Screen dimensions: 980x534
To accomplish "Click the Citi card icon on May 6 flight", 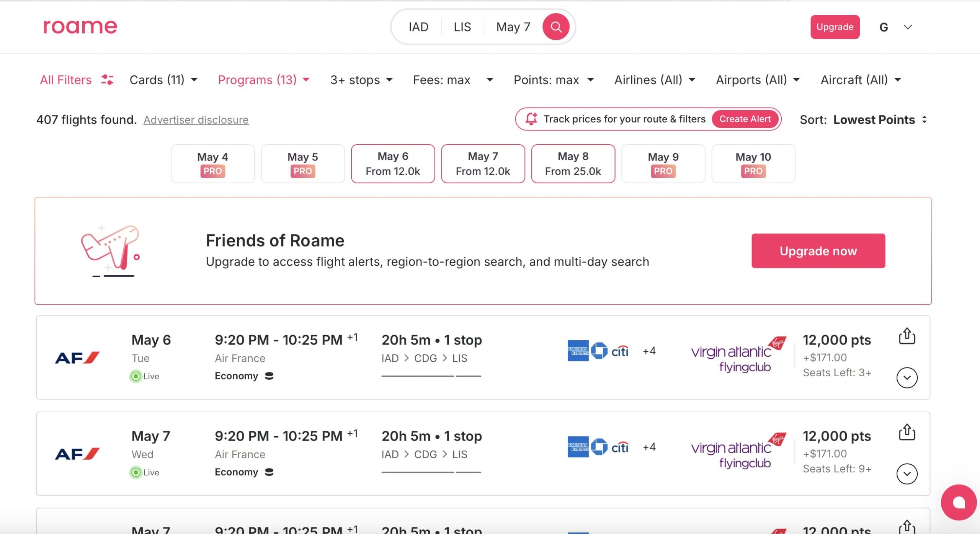I will pyautogui.click(x=620, y=351).
